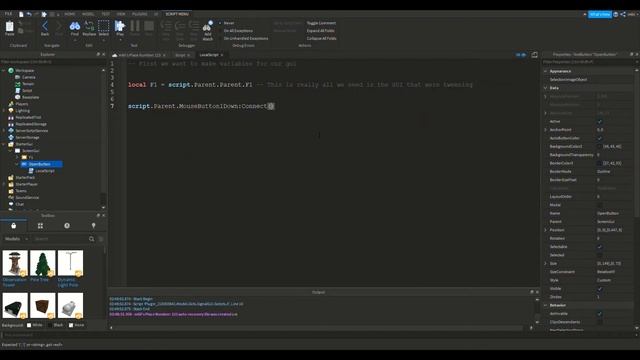Click the new file icon in title bar

tap(21, 14)
